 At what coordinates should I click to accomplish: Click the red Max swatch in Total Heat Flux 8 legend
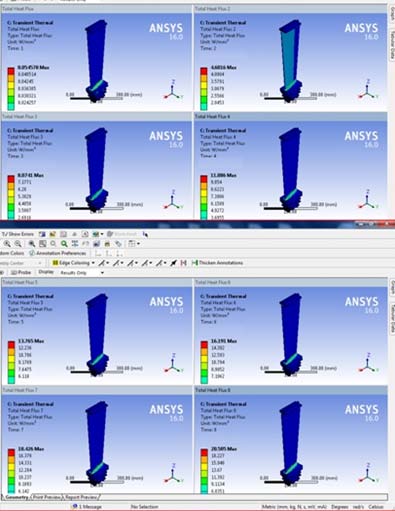point(204,452)
